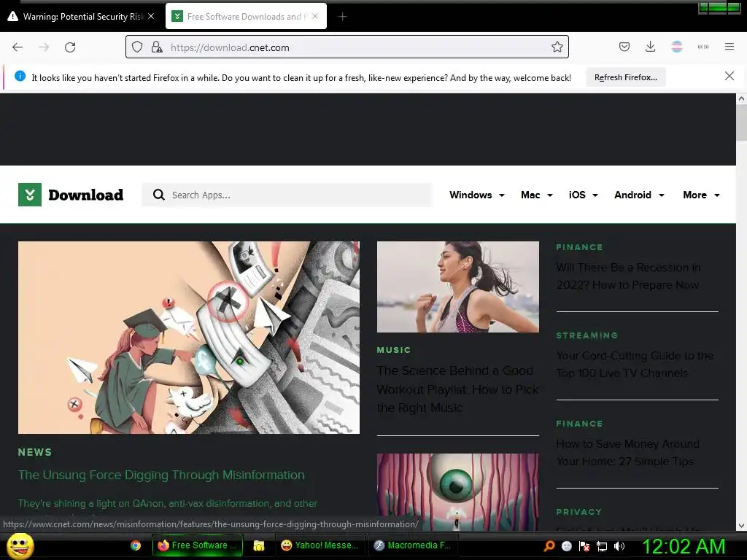Expand the Mac dropdown menu
This screenshot has width=747, height=560.
tap(537, 195)
